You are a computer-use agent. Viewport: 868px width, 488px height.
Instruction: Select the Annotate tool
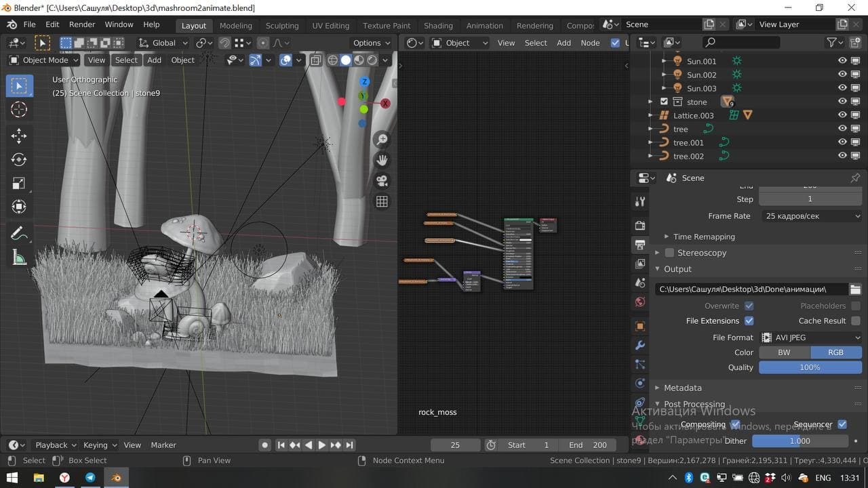pos(19,234)
